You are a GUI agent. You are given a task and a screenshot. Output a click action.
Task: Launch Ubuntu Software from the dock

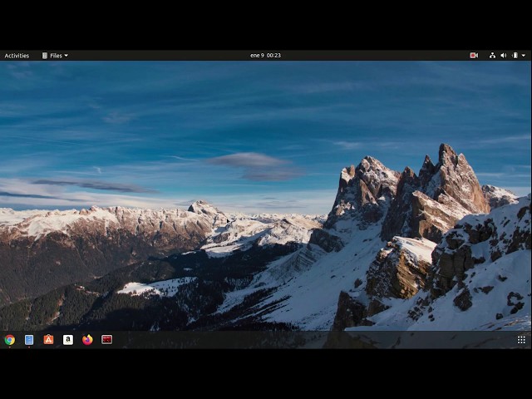pyautogui.click(x=48, y=340)
